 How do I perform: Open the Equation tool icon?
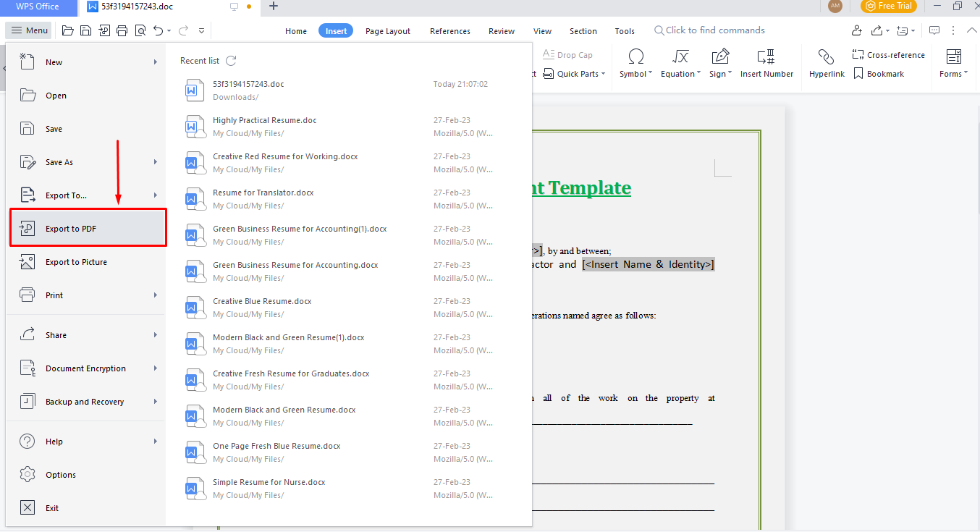click(x=680, y=57)
